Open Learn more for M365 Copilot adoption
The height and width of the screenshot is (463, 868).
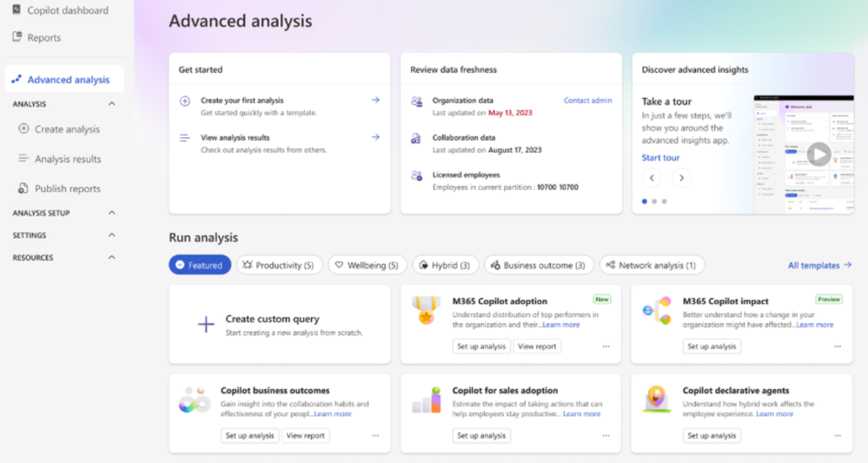[560, 325]
